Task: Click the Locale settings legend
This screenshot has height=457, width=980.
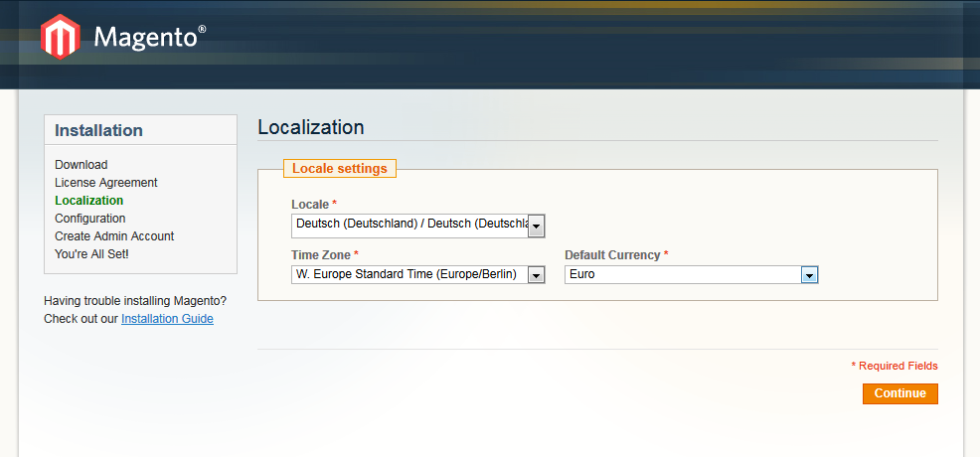Action: pyautogui.click(x=339, y=169)
